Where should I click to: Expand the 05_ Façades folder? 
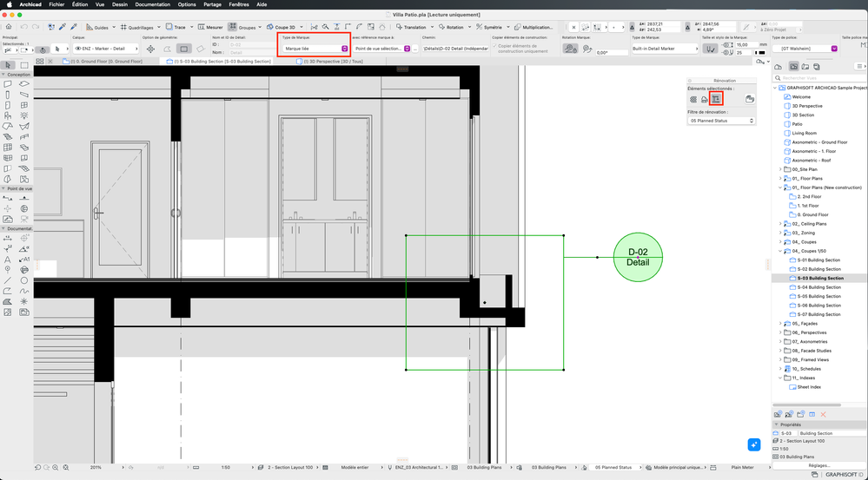click(781, 324)
